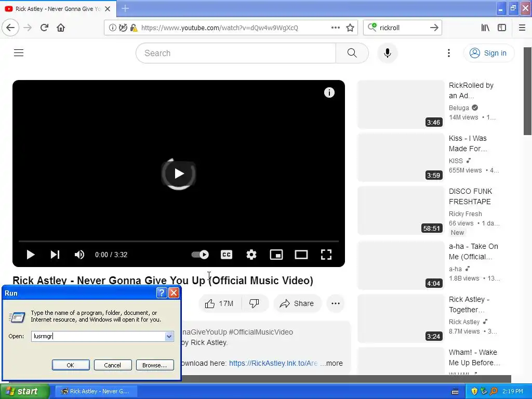The image size is (532, 399).
Task: Click the YouTube Search input field
Action: (236, 53)
